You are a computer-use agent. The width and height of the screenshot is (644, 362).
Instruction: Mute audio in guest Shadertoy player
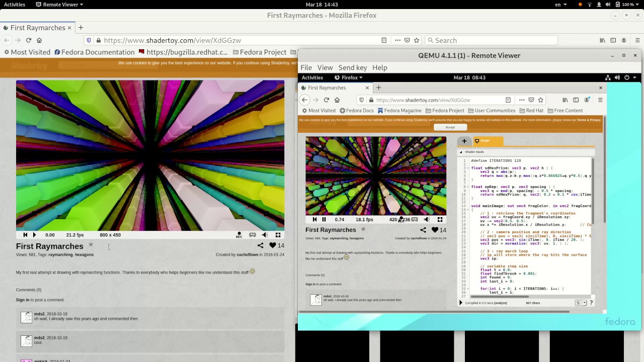[x=427, y=219]
